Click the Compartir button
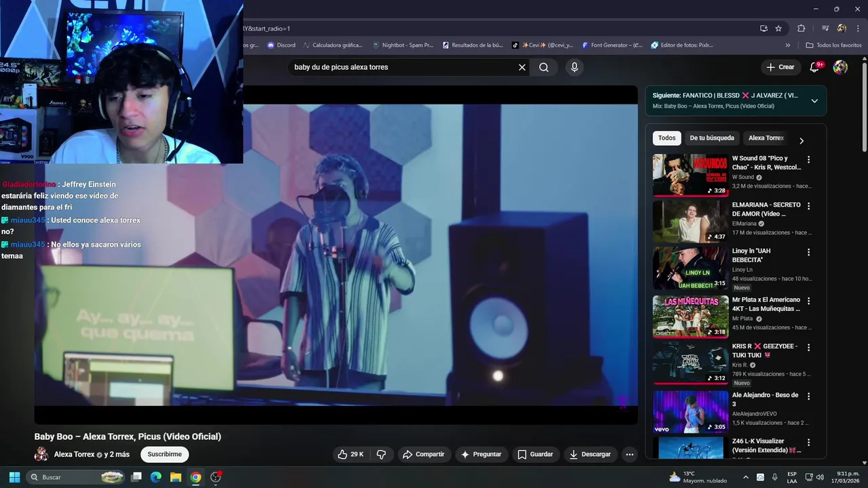 coord(423,454)
